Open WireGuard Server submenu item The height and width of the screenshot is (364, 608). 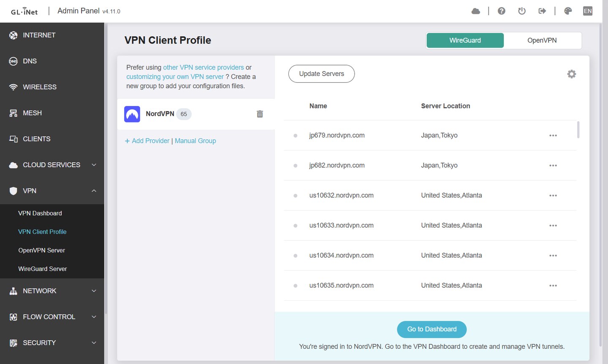click(x=43, y=269)
